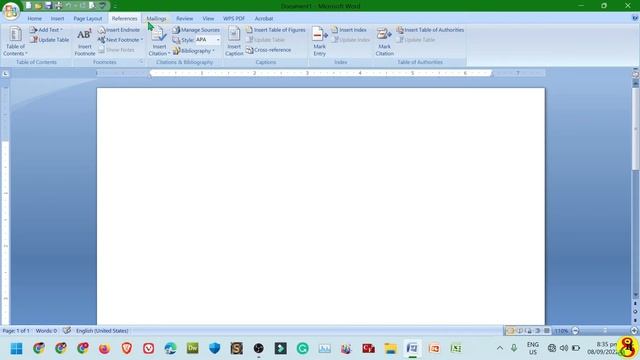The height and width of the screenshot is (360, 640).
Task: Open the Mailings tab
Action: click(x=156, y=18)
